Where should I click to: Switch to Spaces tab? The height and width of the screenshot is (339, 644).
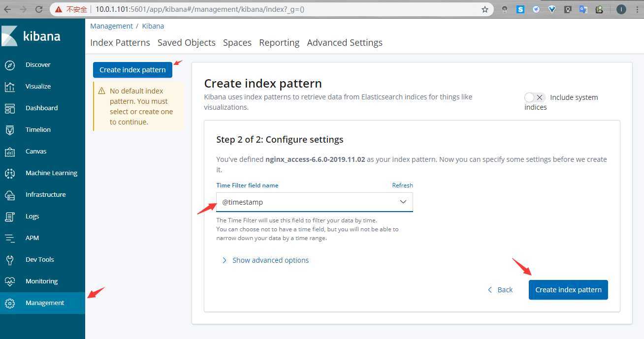(x=237, y=43)
